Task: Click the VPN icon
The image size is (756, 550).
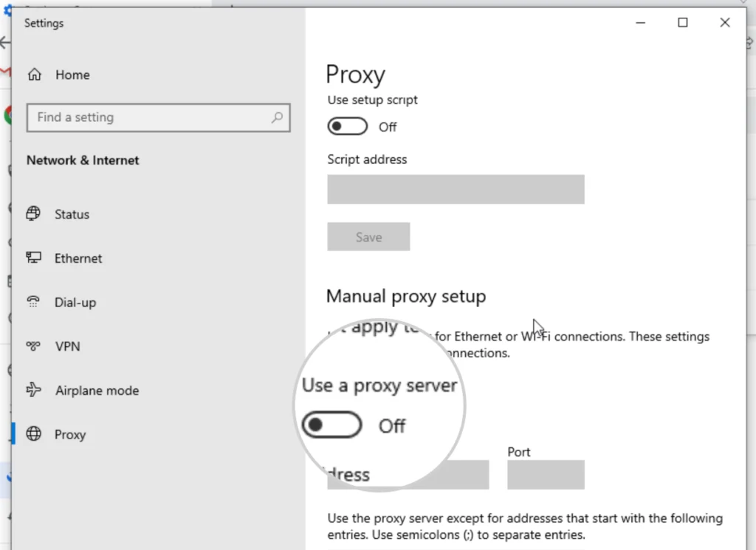Action: tap(33, 346)
